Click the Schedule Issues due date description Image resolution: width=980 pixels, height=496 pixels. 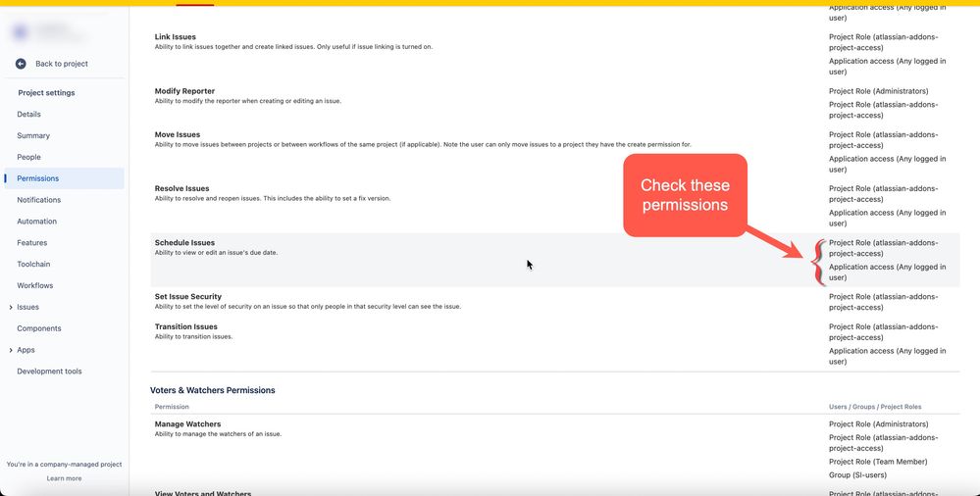pos(216,253)
